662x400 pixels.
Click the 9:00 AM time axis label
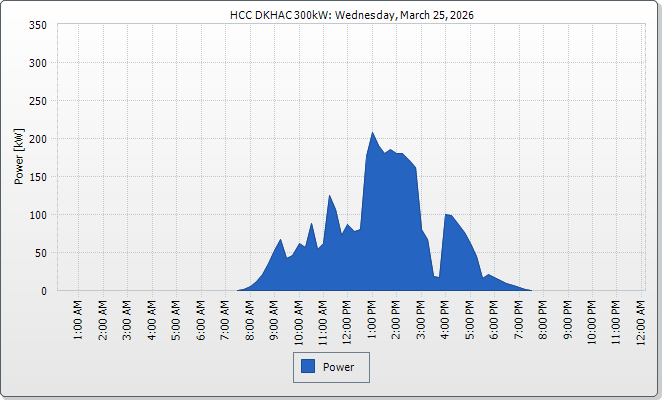click(x=274, y=318)
